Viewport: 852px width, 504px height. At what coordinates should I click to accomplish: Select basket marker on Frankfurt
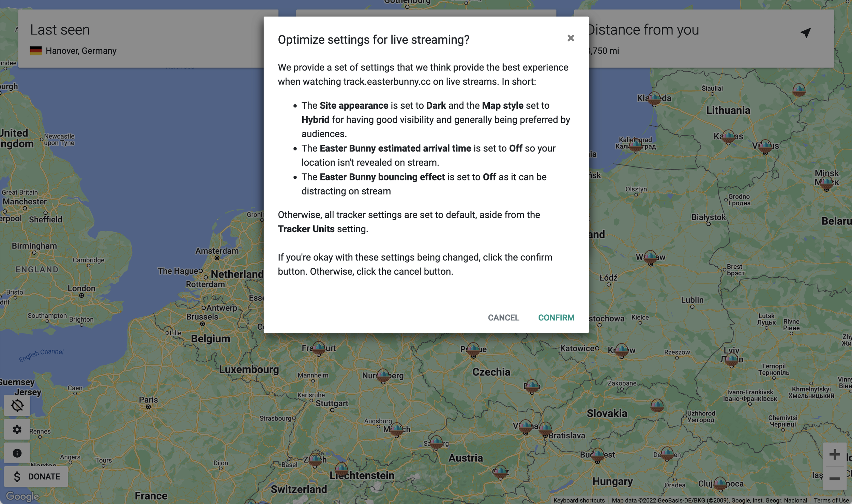(319, 348)
